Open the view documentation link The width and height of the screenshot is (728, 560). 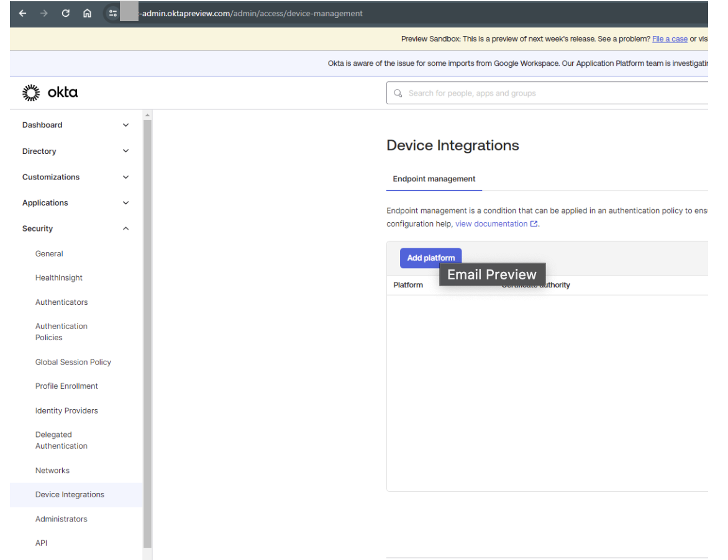[491, 224]
